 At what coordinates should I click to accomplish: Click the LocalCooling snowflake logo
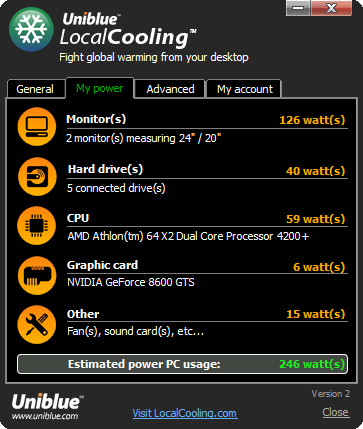pyautogui.click(x=31, y=30)
